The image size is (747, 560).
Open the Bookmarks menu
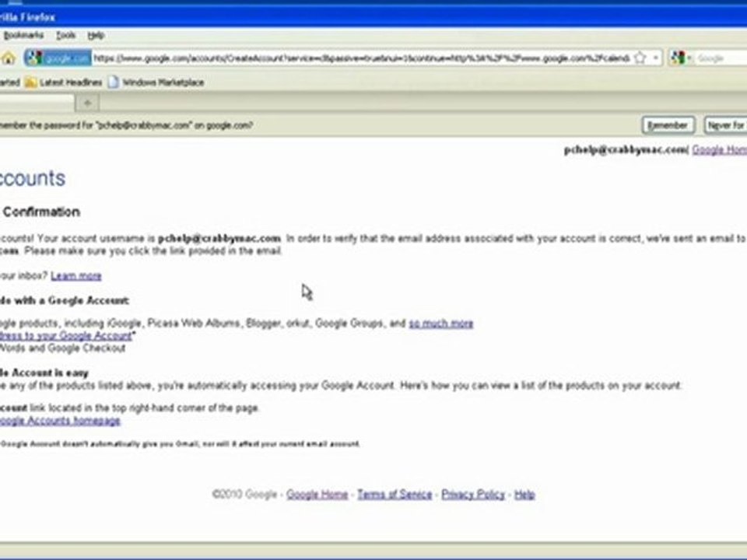(23, 35)
